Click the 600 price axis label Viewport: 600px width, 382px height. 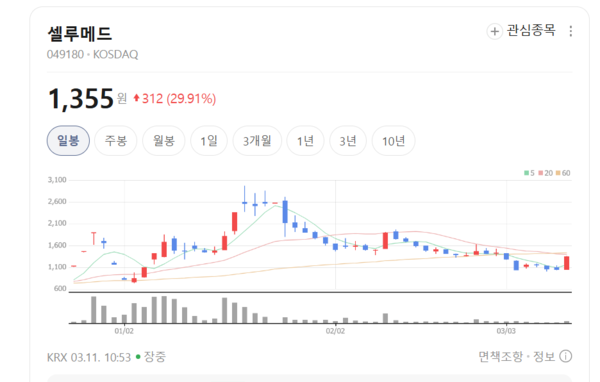tap(60, 288)
